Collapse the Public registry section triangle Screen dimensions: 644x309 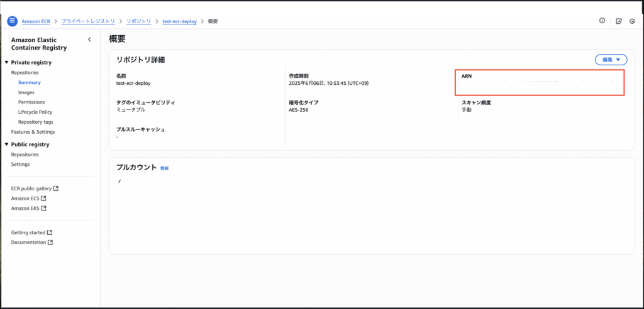[6, 144]
